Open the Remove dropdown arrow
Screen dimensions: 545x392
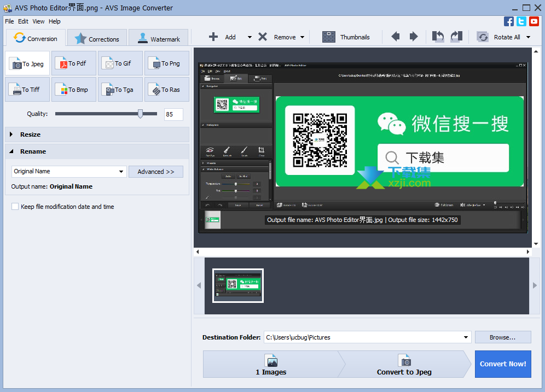(x=303, y=37)
